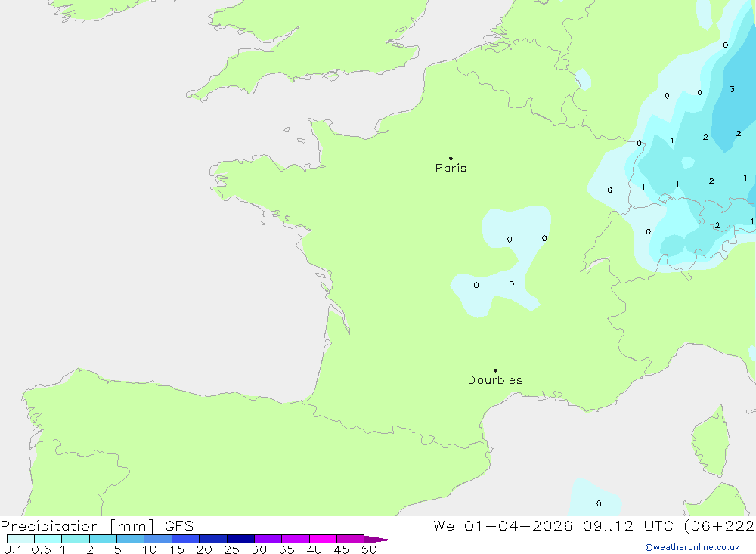Click the 09..12 UTC time range
This screenshot has height=554, width=756.
[627, 525]
